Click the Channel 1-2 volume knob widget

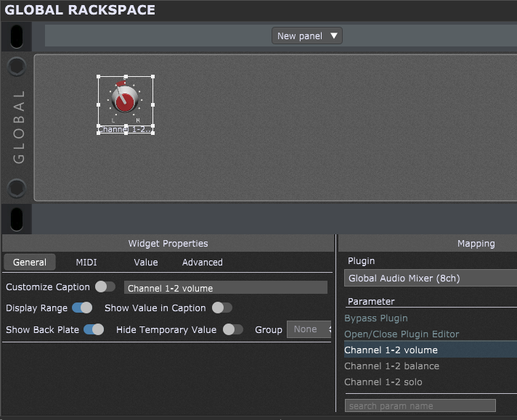pos(125,100)
